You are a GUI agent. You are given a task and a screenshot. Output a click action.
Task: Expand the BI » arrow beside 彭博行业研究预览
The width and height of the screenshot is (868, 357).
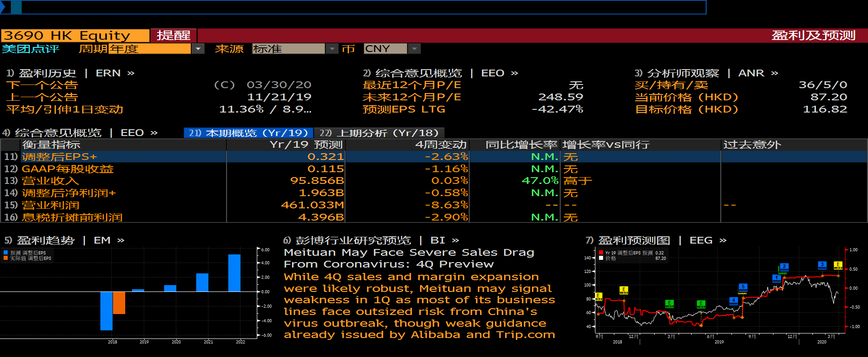click(455, 240)
